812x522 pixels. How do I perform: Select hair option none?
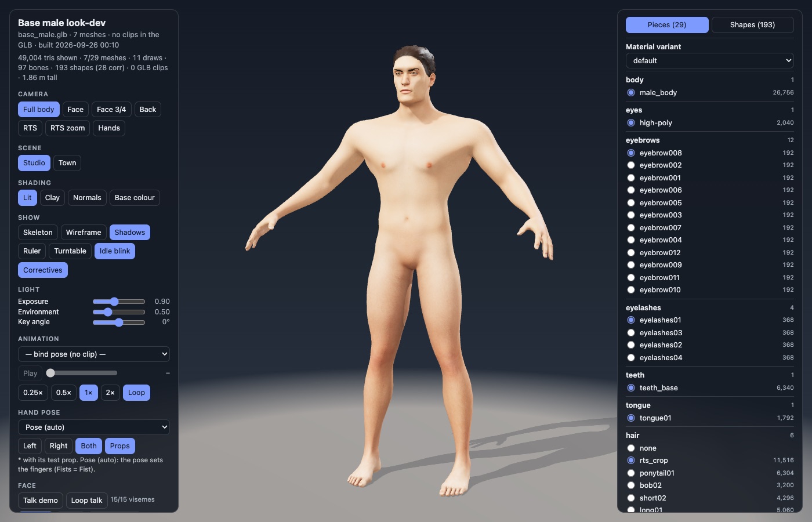(x=631, y=448)
